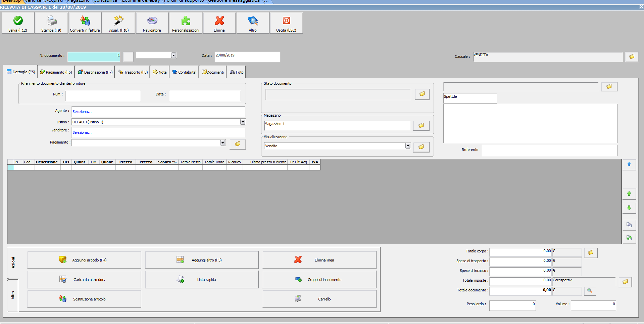Show the Foto tab
This screenshot has width=644, height=324.
click(x=236, y=72)
